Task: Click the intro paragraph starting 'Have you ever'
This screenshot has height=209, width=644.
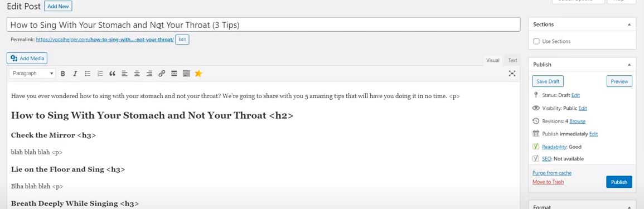Action: 235,96
